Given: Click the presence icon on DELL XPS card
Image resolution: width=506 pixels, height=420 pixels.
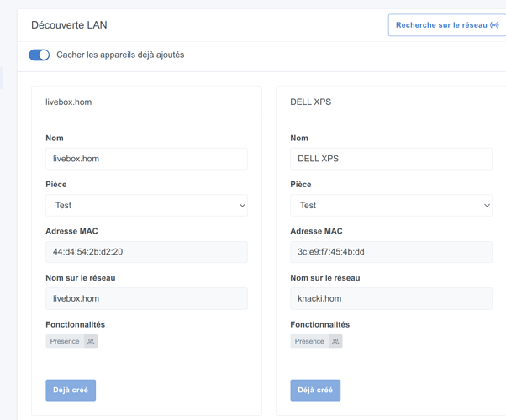Looking at the screenshot, I should click(335, 342).
